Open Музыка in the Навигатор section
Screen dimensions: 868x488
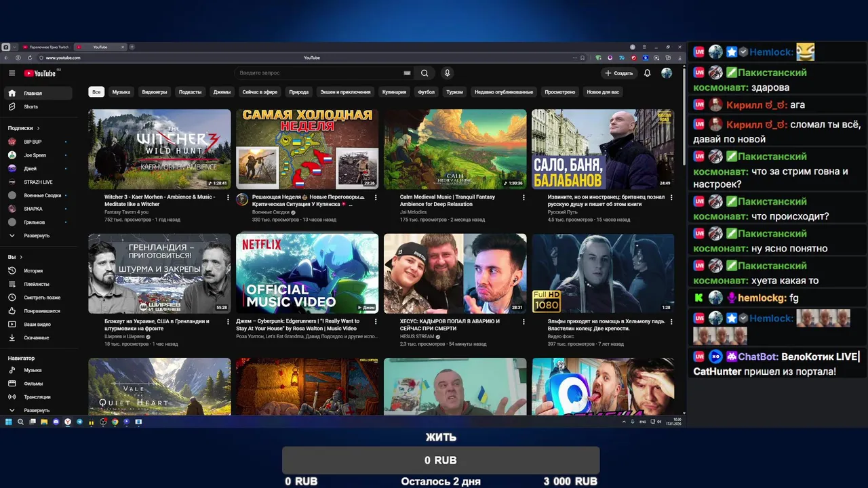click(x=39, y=371)
